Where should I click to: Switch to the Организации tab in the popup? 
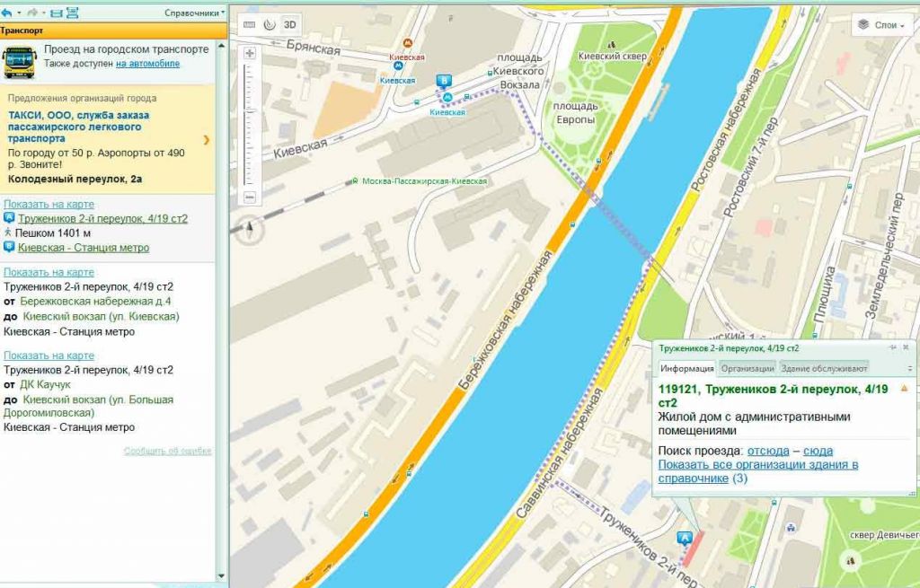pyautogui.click(x=747, y=369)
